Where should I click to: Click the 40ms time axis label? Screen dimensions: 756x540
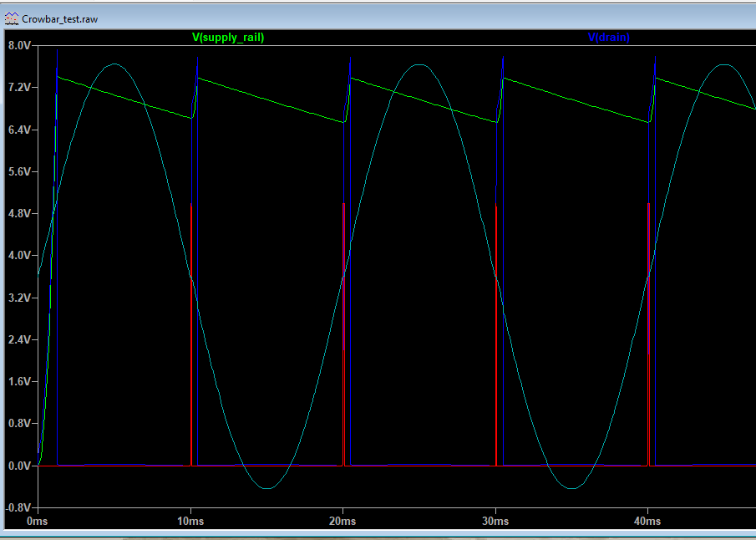click(x=647, y=522)
